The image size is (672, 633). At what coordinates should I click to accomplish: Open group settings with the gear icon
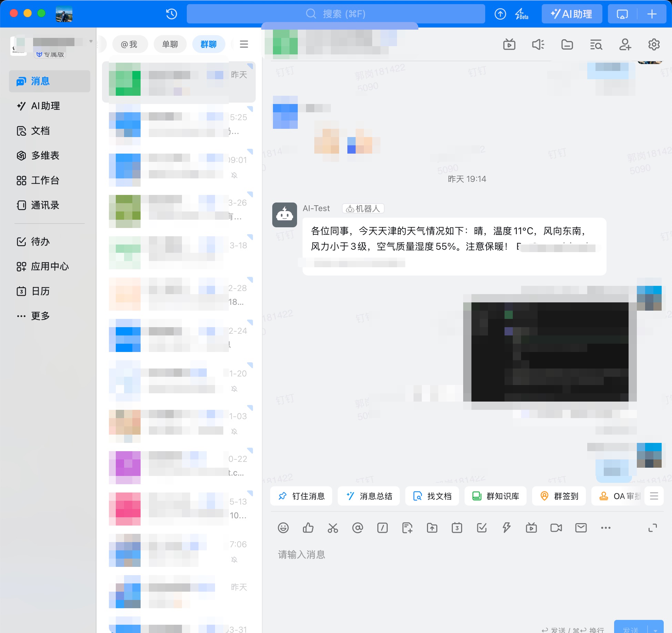click(654, 44)
